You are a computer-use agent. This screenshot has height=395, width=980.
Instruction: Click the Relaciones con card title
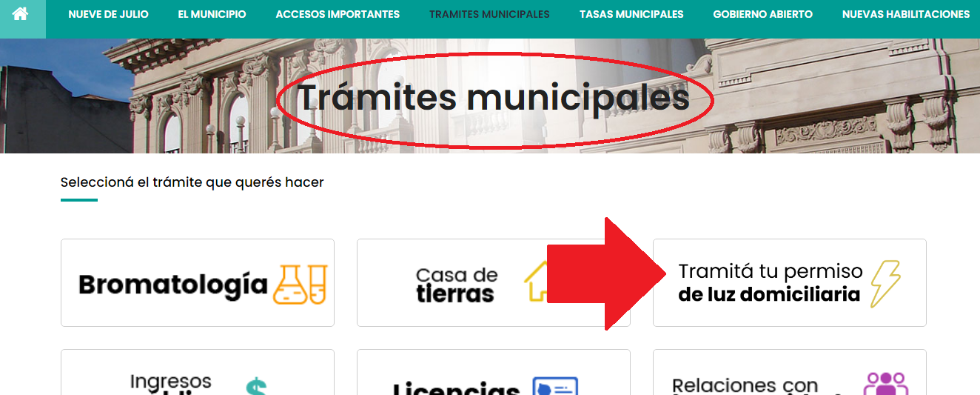click(x=745, y=386)
